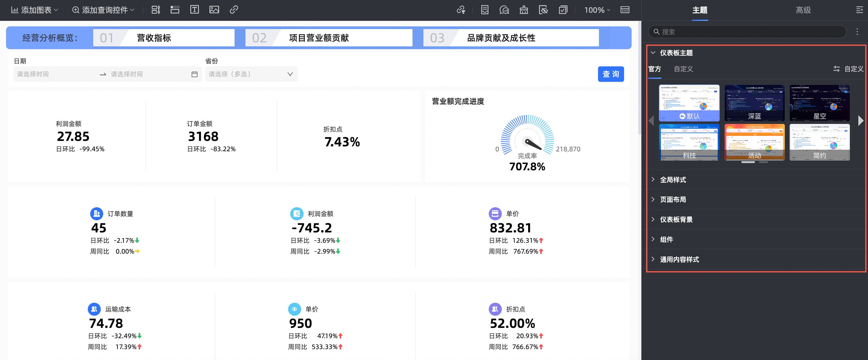The width and height of the screenshot is (868, 360).
Task: Click the image component icon
Action: pyautogui.click(x=214, y=10)
